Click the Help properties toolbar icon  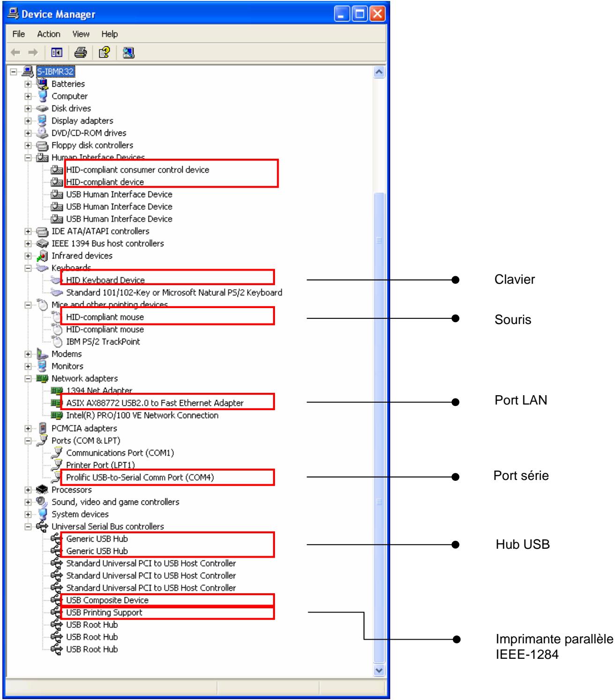point(104,53)
